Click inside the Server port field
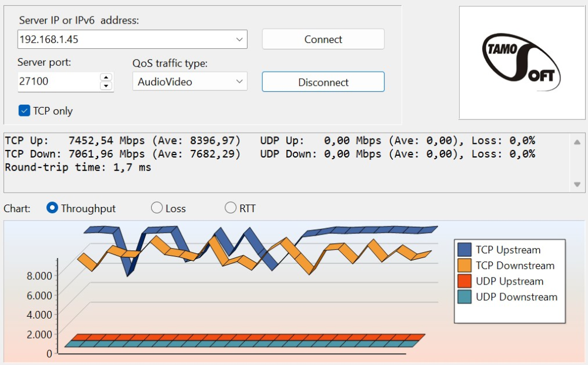The image size is (588, 365). [x=58, y=82]
